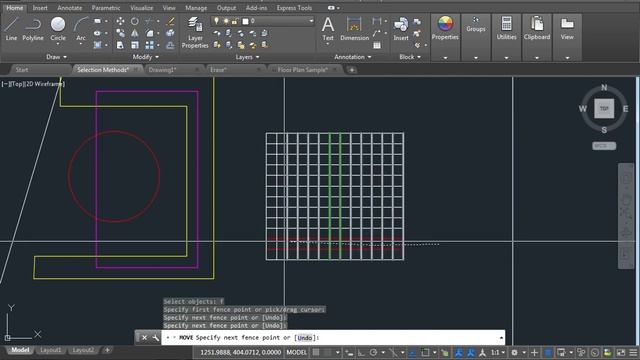Click the Fillet tool icon
The image size is (640, 360).
[149, 33]
